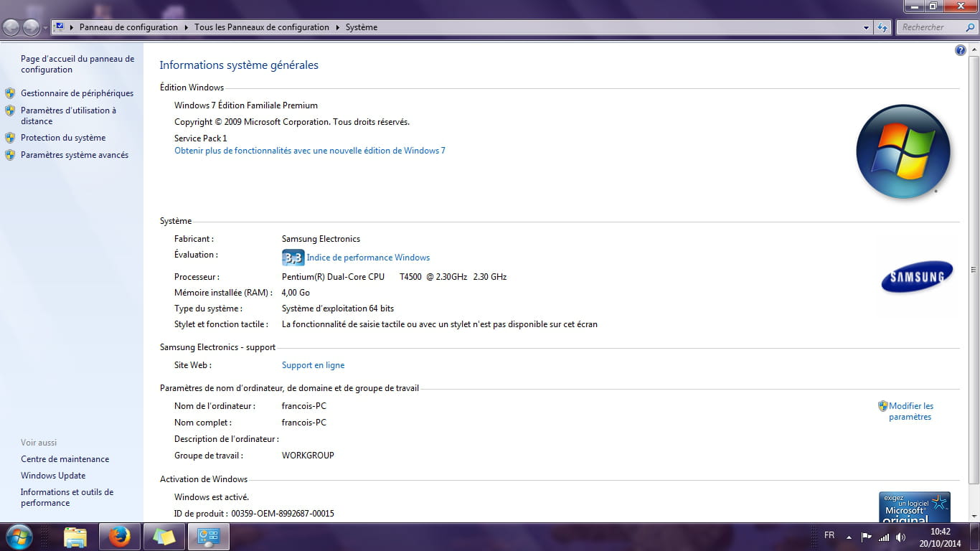The image size is (980, 551).
Task: Open Informations et outils de performance
Action: point(67,497)
